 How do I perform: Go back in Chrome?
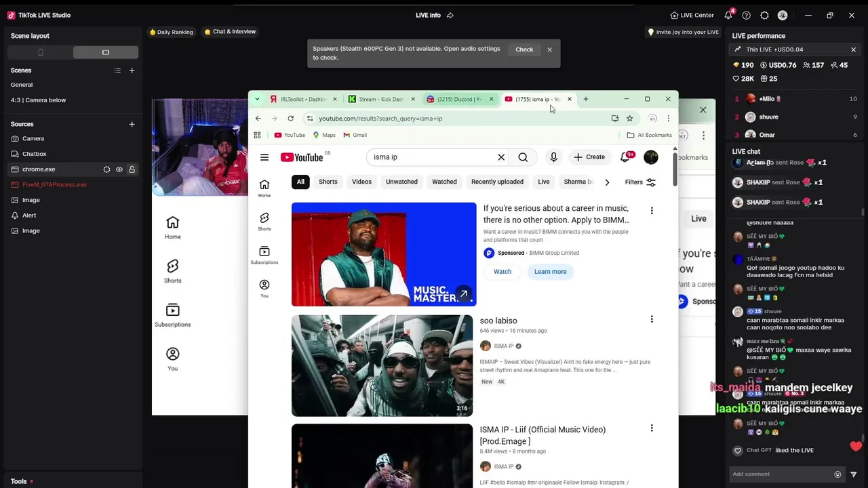pyautogui.click(x=258, y=119)
